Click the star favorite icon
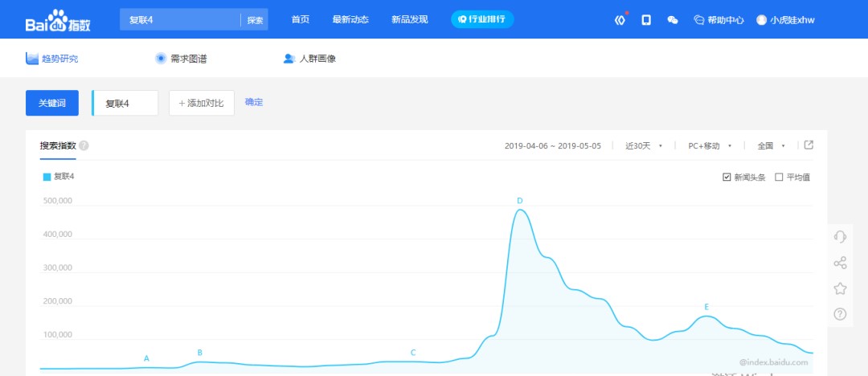The image size is (868, 376). pos(840,288)
